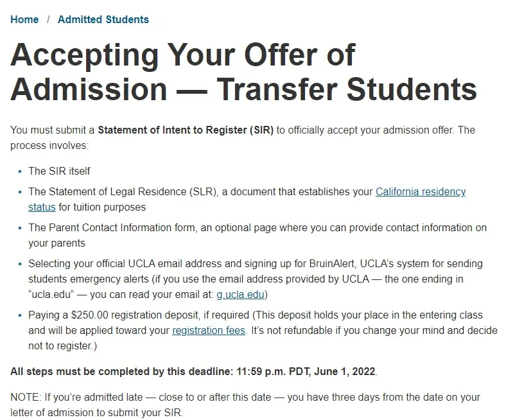The width and height of the screenshot is (524, 420).
Task: Open the Admitted Students breadcrumb link
Action: pos(103,19)
